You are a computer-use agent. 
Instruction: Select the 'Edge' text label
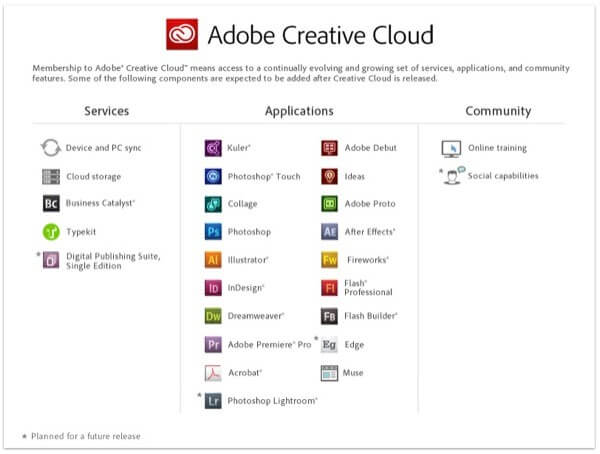354,345
